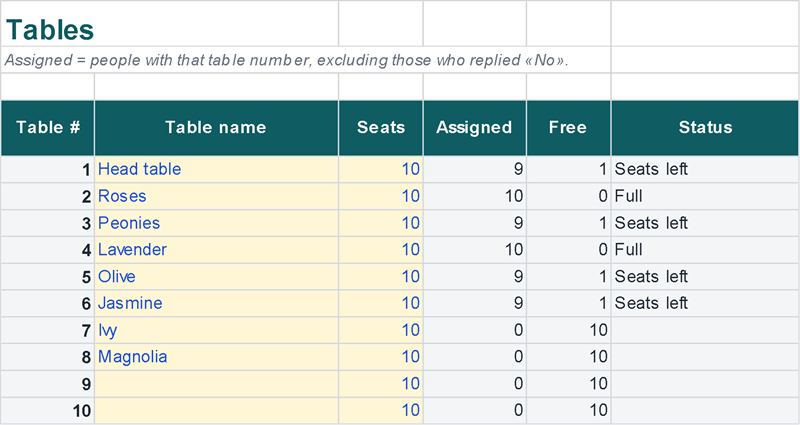This screenshot has height=425, width=800.
Task: Select the empty Status cell for Ivy
Action: pyautogui.click(x=705, y=330)
